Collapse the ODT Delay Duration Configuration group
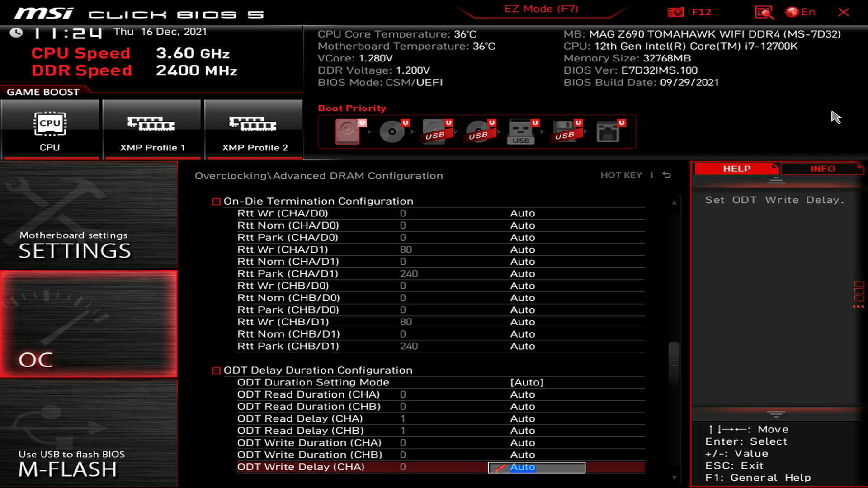Image resolution: width=868 pixels, height=488 pixels. click(x=216, y=371)
